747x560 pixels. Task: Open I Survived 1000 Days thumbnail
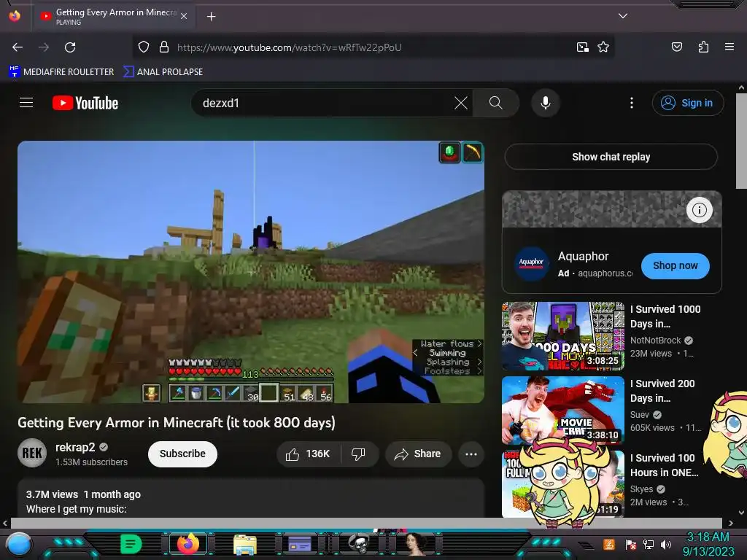(x=562, y=335)
